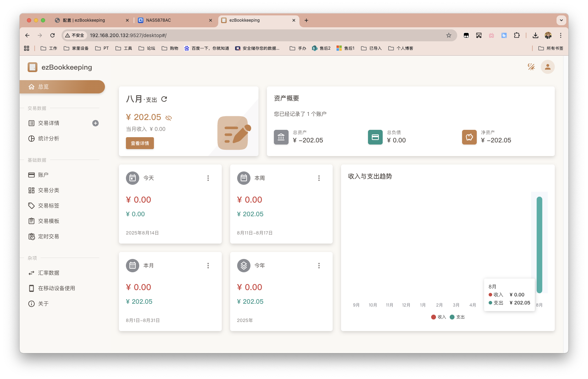Click the add transaction plus icon

click(x=95, y=123)
